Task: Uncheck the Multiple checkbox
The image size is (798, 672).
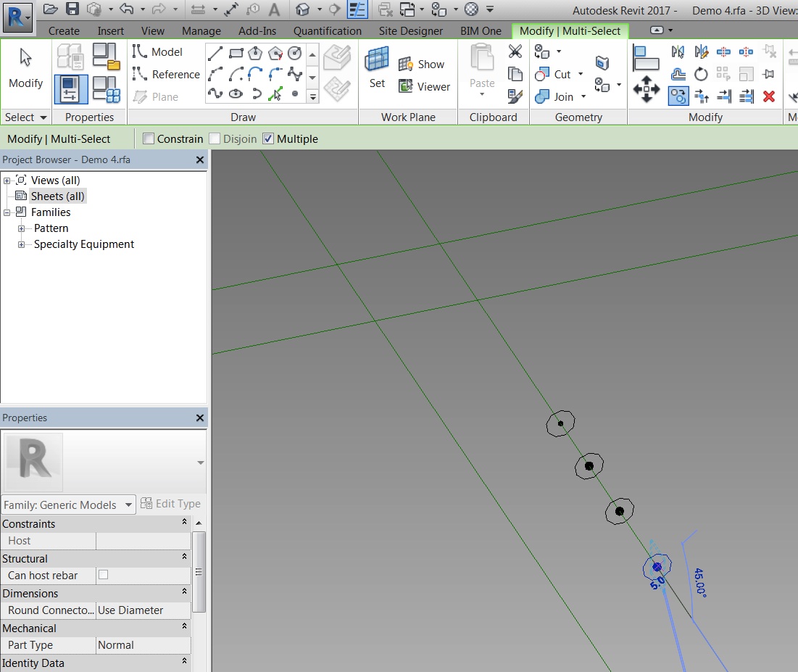Action: coord(267,138)
